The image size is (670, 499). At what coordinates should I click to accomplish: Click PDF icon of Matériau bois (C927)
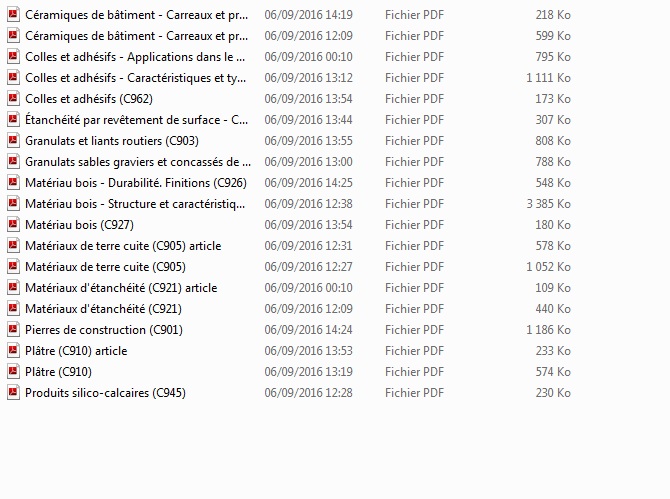tap(13, 225)
